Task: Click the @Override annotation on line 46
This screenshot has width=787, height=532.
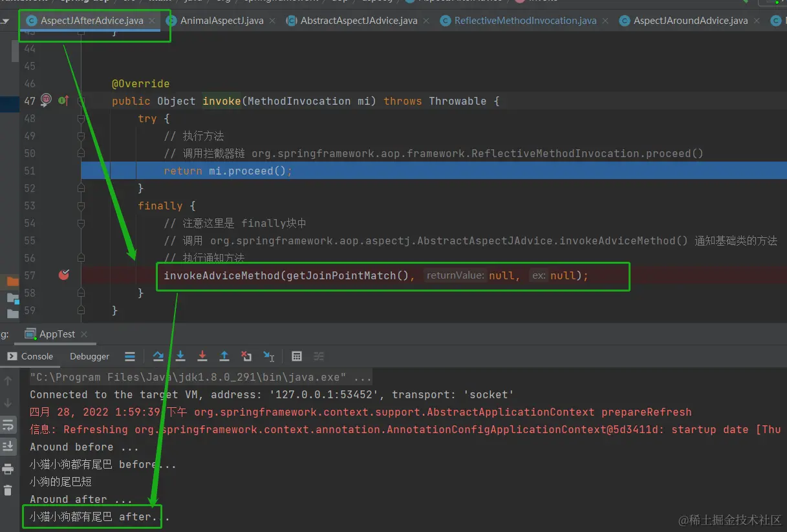Action: tap(140, 83)
